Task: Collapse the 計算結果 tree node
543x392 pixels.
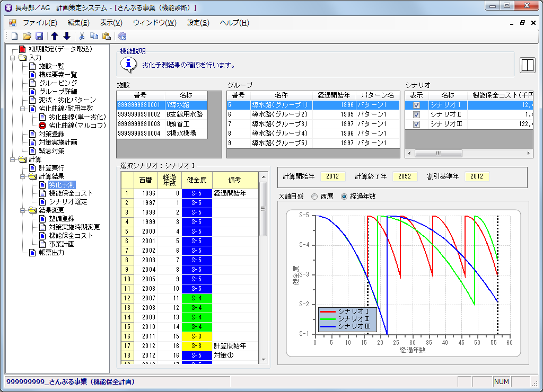Action: (23, 176)
